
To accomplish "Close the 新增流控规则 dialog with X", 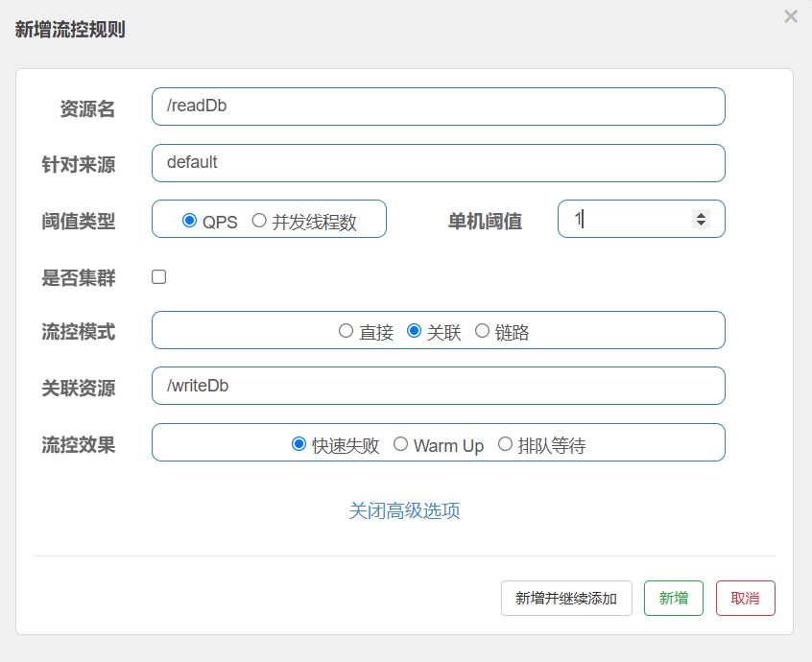I will coord(791,16).
